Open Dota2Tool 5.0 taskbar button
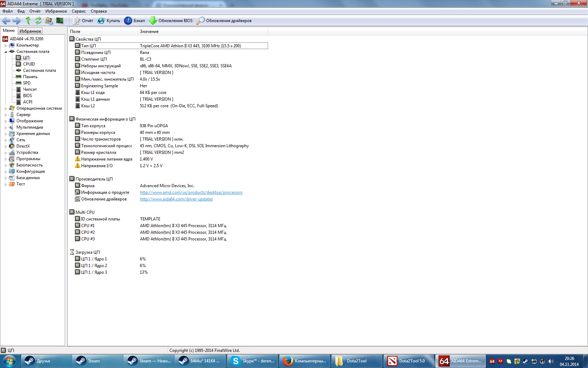Screen dimensions: 588x368 point(408,361)
